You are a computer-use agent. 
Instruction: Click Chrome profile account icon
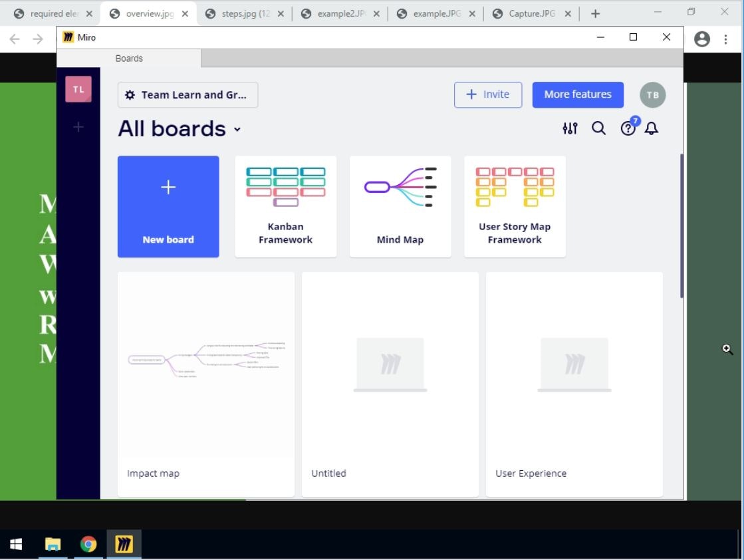point(701,39)
